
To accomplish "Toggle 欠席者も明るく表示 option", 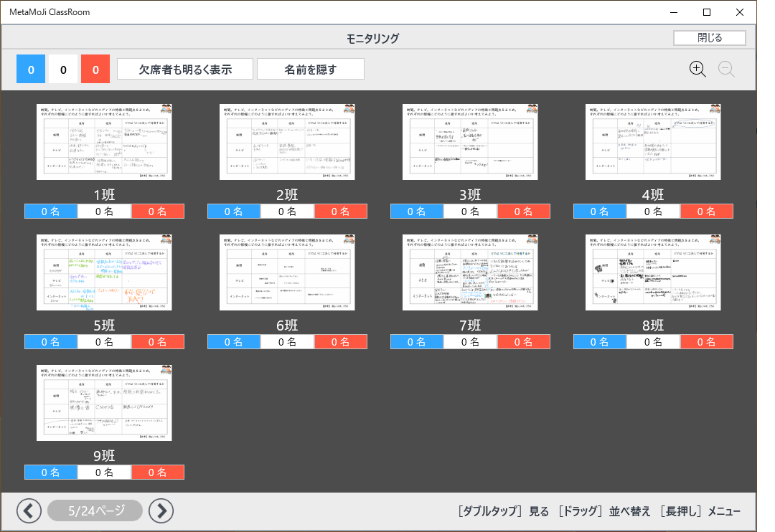I will (x=185, y=70).
